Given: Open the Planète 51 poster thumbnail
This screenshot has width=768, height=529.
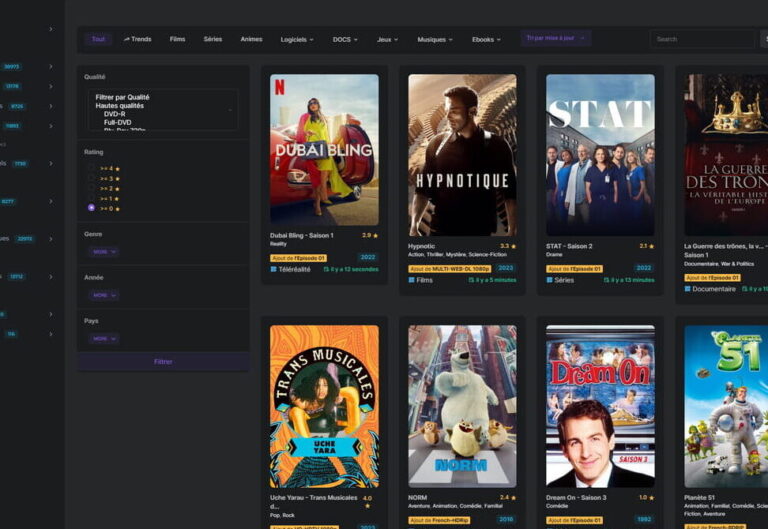Looking at the screenshot, I should [x=726, y=407].
